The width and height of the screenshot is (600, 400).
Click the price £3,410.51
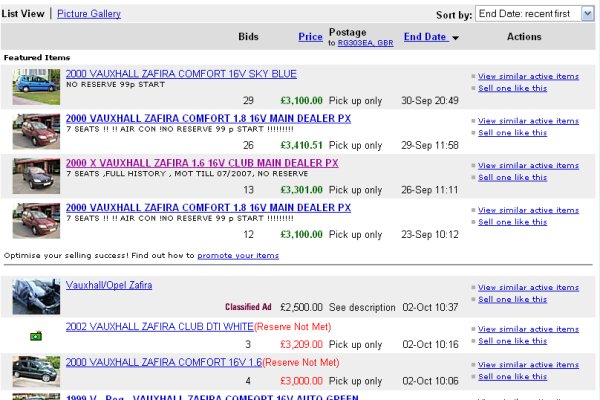coord(302,145)
